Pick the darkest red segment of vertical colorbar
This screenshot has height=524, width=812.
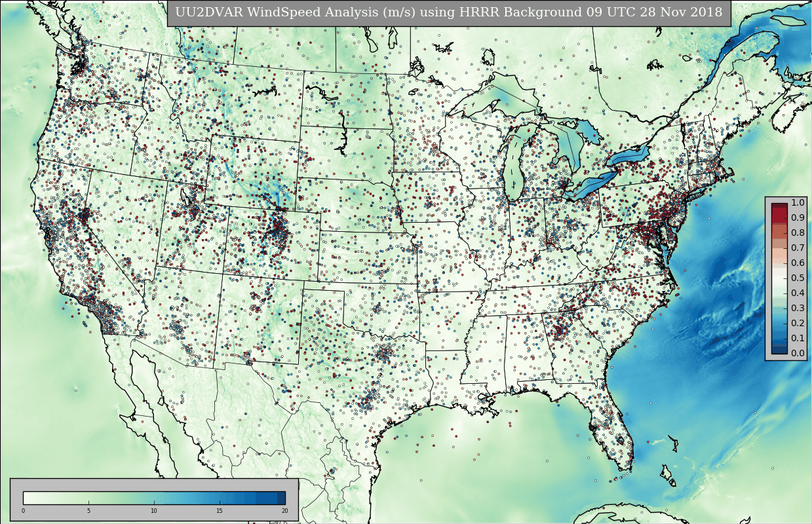point(779,206)
